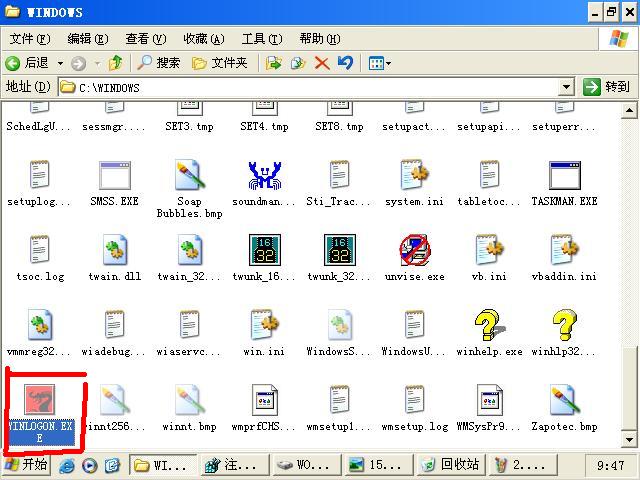Expand the address bar dropdown list

(x=566, y=87)
